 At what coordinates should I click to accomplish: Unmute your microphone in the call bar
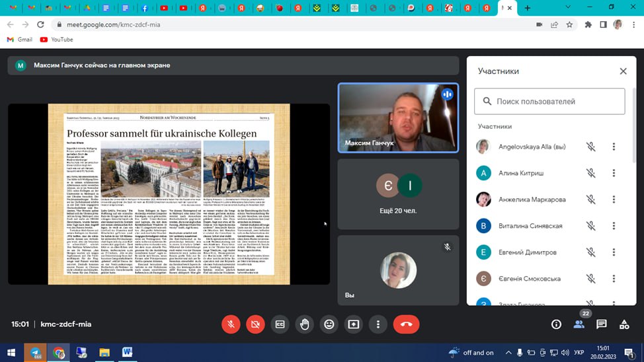click(x=231, y=324)
